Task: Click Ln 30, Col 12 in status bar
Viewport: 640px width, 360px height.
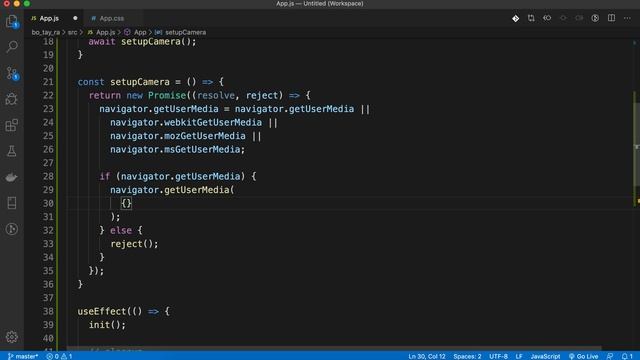Action: (427, 356)
